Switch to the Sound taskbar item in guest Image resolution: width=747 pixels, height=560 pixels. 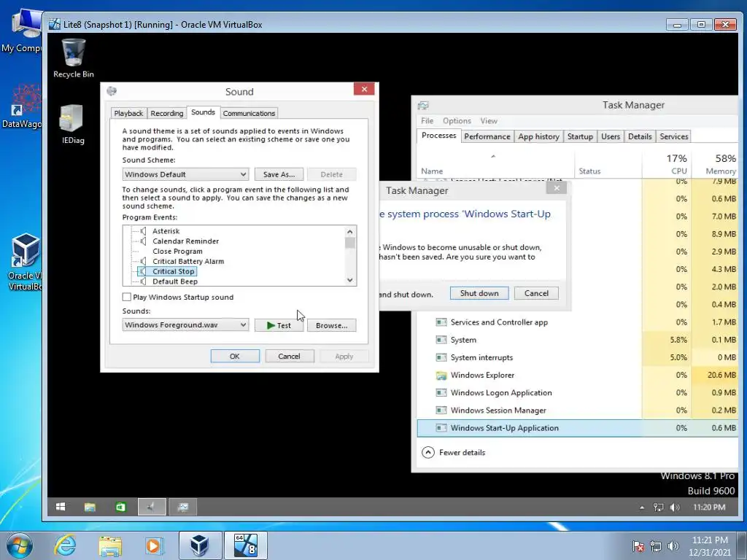(152, 507)
